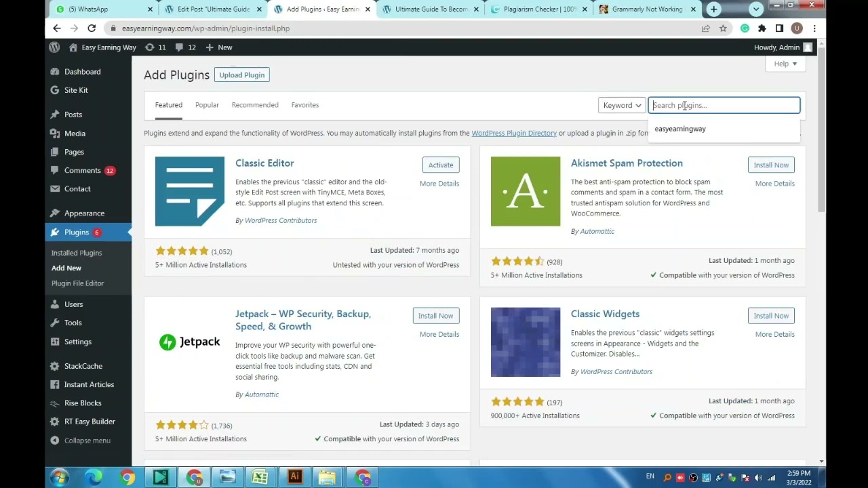View More Details for Akismet
Image resolution: width=868 pixels, height=488 pixels.
coord(775,184)
